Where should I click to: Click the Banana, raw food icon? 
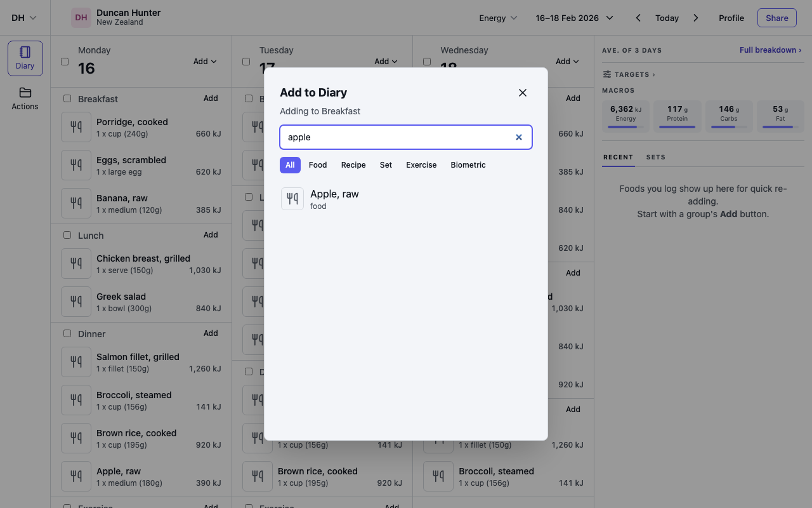coord(76,203)
